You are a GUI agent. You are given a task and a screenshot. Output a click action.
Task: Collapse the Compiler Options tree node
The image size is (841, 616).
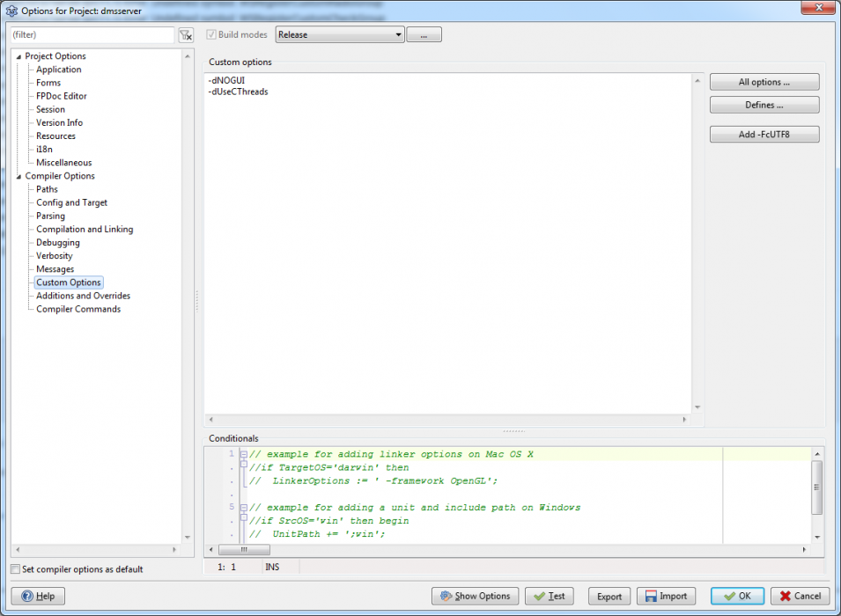(18, 176)
